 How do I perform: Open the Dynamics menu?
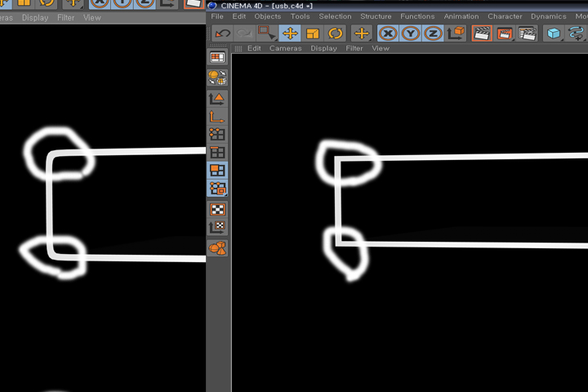548,16
